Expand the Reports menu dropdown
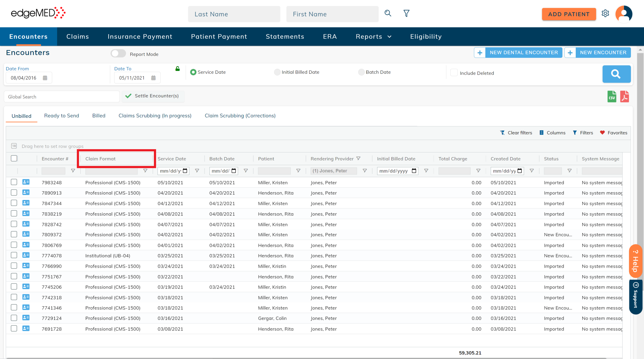The image size is (644, 359). (x=373, y=37)
